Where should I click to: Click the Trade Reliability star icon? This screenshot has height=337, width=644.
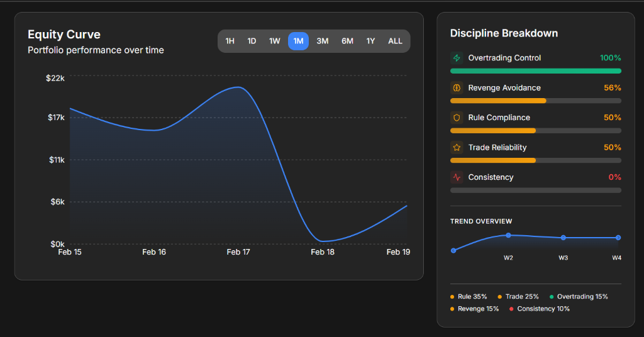[x=457, y=148]
